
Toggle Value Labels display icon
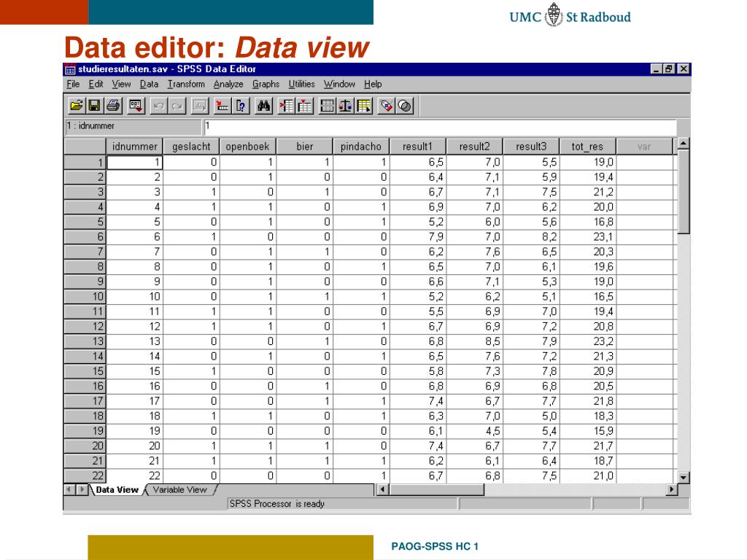click(x=387, y=106)
